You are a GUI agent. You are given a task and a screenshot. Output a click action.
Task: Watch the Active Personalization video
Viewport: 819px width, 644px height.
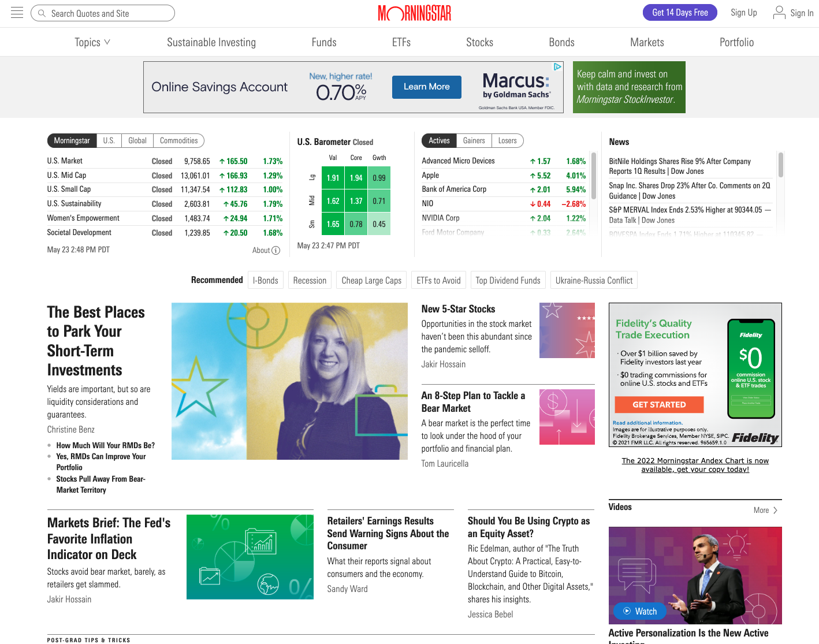coord(695,575)
